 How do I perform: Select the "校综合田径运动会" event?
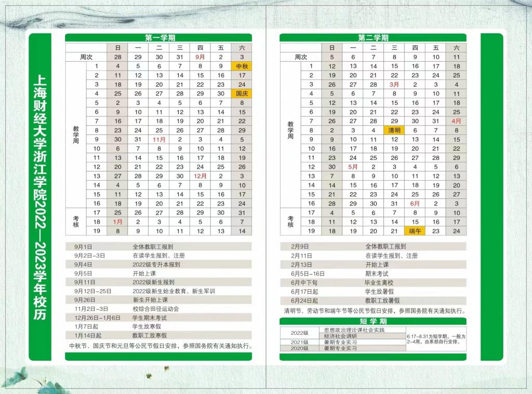[156, 309]
